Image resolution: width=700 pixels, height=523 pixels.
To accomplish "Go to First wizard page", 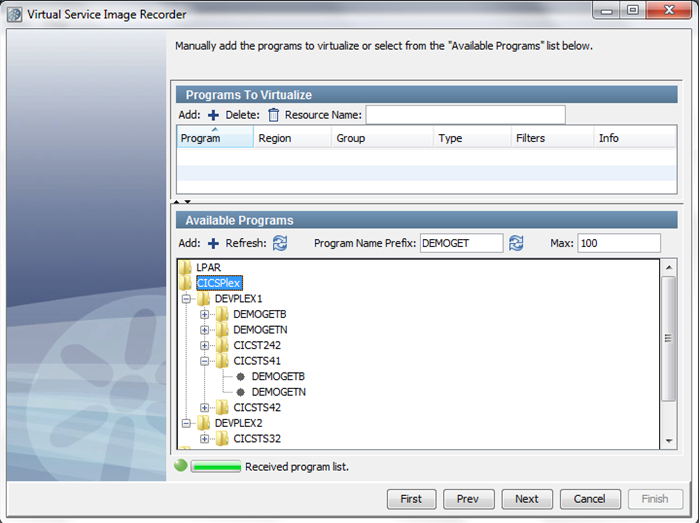I will click(x=411, y=499).
